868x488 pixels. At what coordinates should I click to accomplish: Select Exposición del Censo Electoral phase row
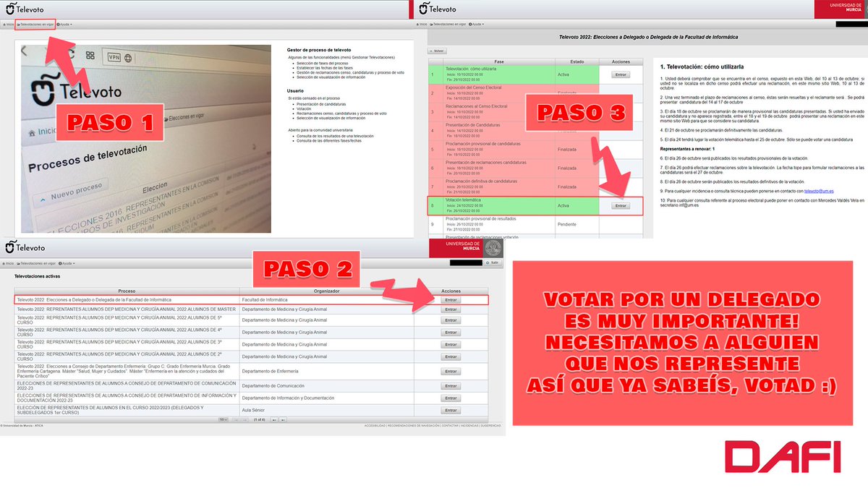click(x=535, y=93)
